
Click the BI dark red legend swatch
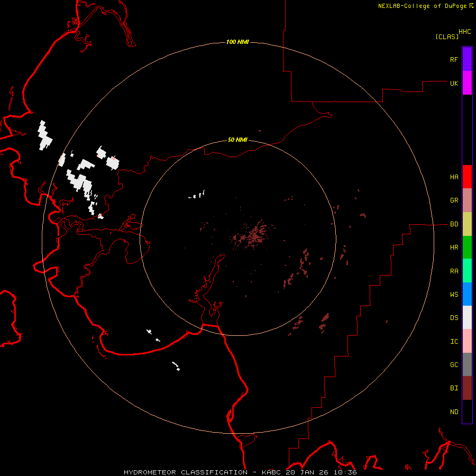(x=467, y=388)
